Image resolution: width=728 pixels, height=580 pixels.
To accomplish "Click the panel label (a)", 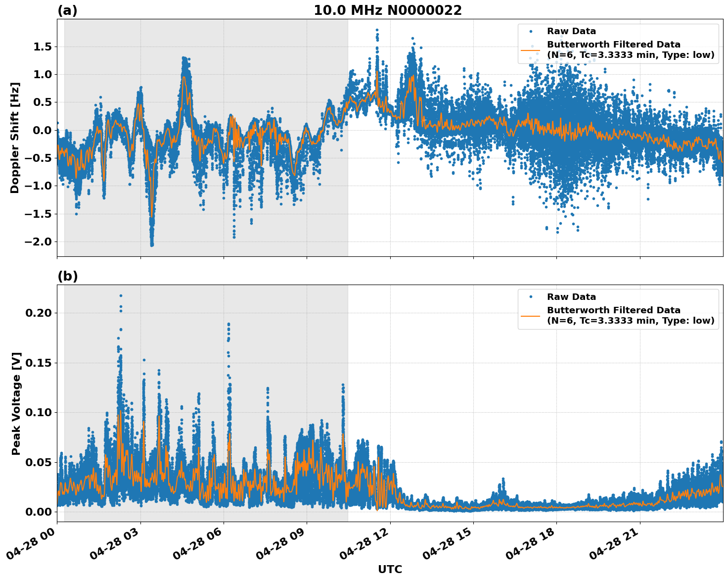I will click(x=67, y=8).
